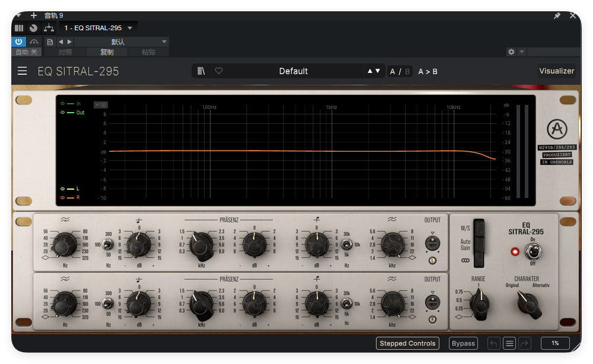The width and height of the screenshot is (593, 364).
Task: Click the RANGE knob
Action: (x=480, y=304)
